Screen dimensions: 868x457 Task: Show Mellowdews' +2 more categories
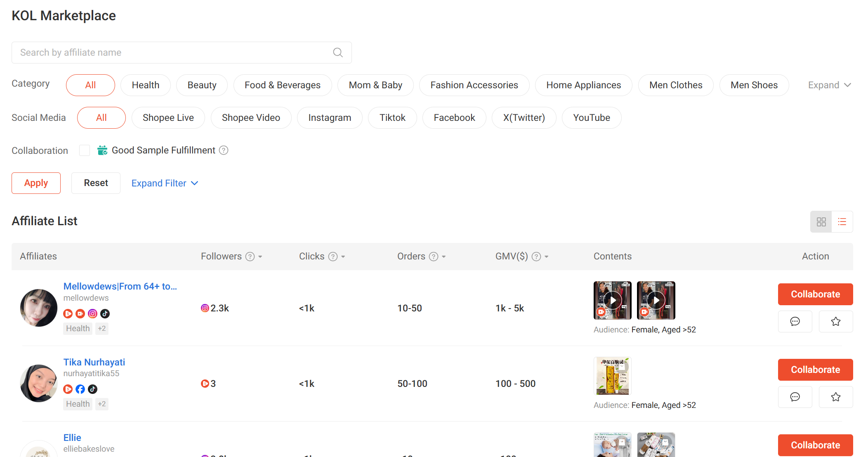point(102,328)
